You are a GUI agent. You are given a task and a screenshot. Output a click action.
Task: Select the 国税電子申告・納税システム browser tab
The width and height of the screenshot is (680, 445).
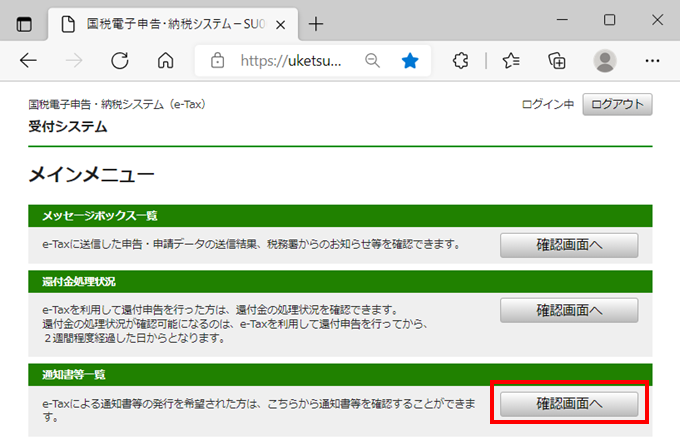click(x=170, y=23)
